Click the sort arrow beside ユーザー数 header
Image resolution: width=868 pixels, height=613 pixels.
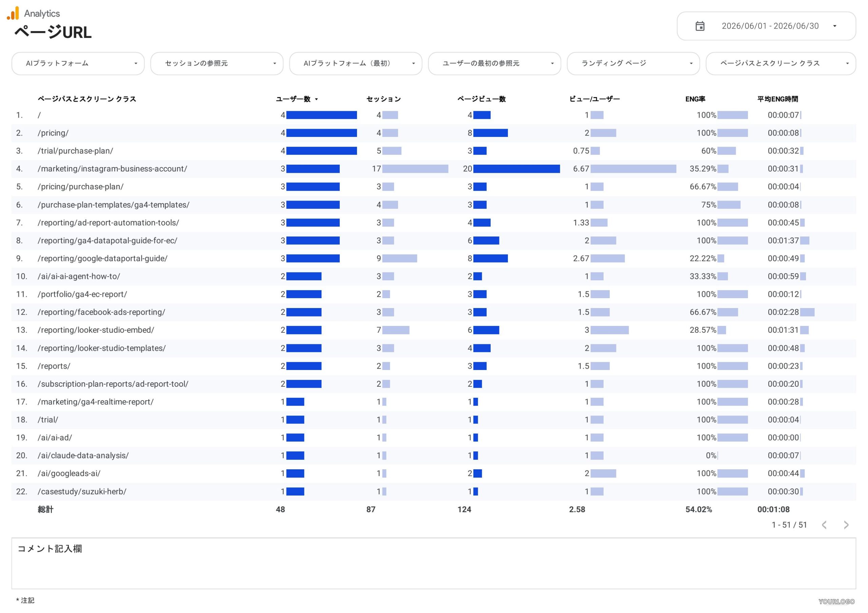click(x=316, y=99)
